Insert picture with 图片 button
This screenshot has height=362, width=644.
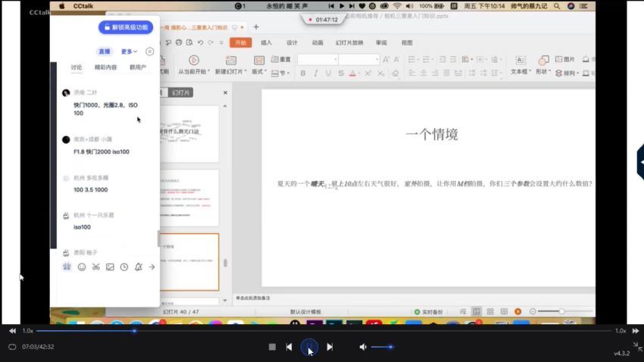pyautogui.click(x=565, y=60)
